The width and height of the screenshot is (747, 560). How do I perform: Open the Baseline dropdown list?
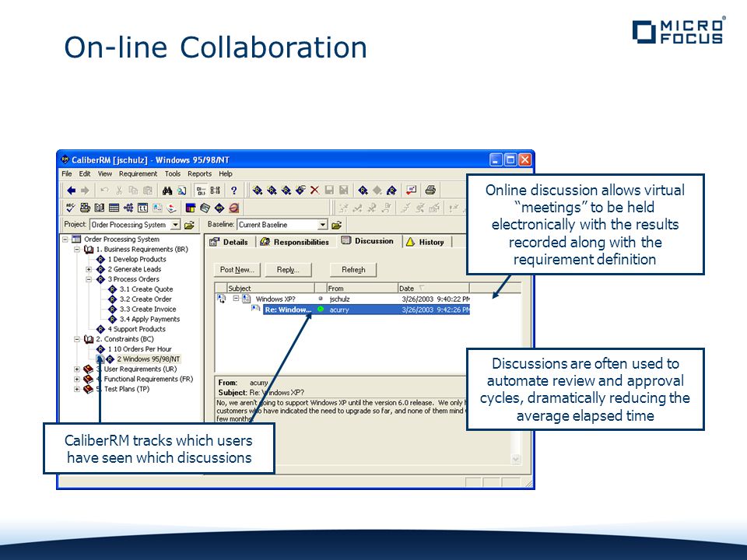(322, 225)
